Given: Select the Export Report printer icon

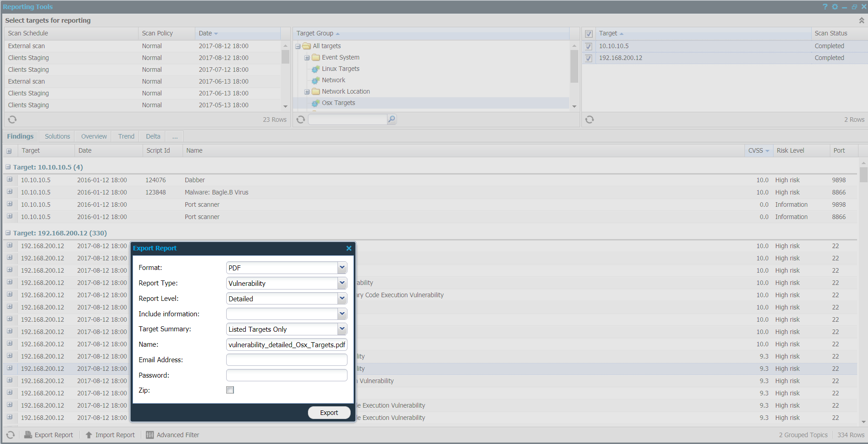Looking at the screenshot, I should (x=28, y=435).
